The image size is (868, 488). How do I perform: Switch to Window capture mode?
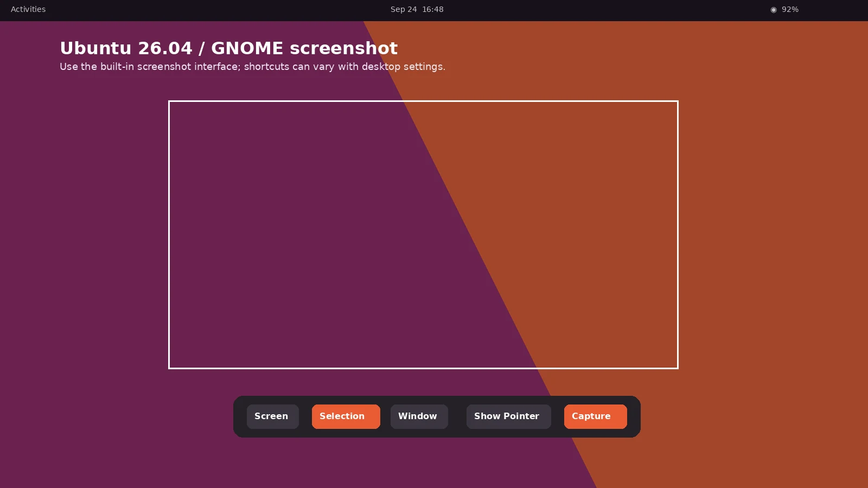(x=419, y=416)
